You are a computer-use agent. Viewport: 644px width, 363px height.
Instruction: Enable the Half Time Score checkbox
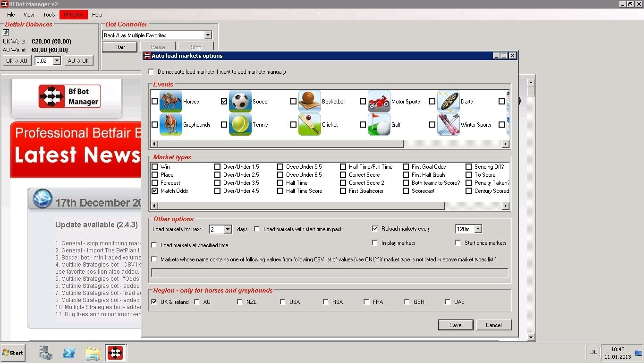[280, 191]
